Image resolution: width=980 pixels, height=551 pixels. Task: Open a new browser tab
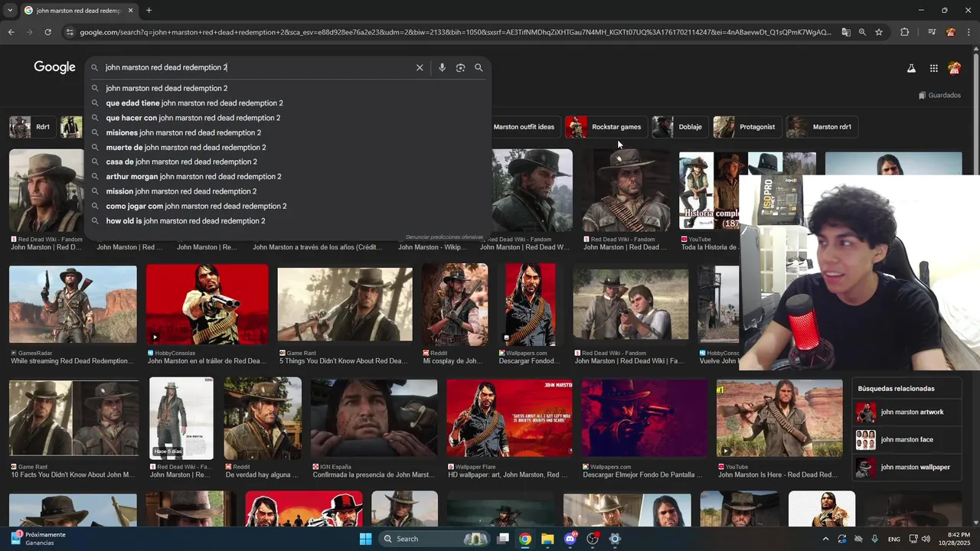point(149,11)
